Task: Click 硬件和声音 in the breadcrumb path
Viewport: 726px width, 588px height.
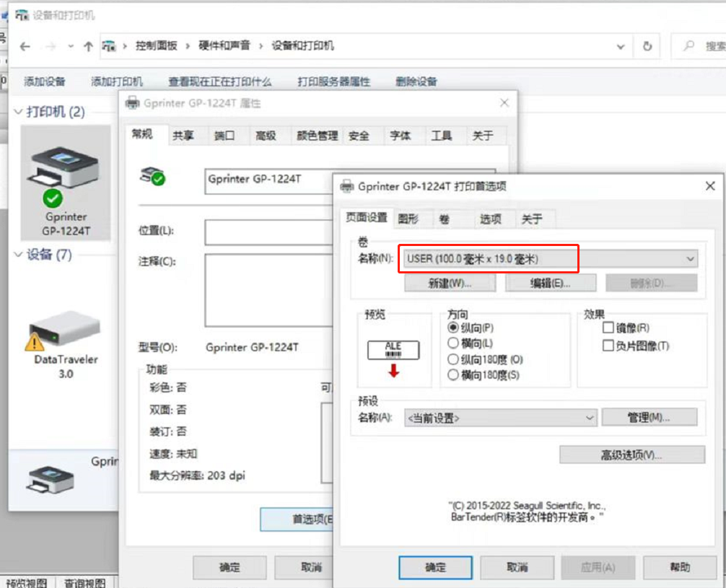Action: tap(224, 46)
